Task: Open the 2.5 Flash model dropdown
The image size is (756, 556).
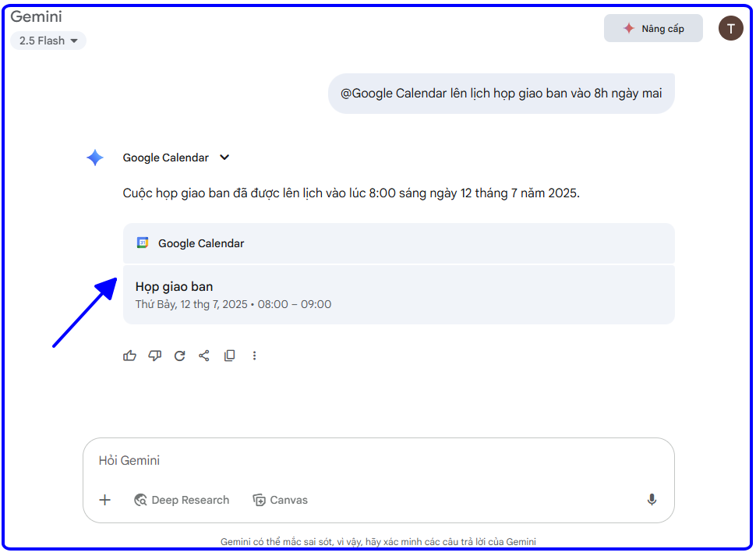Action: coord(48,41)
